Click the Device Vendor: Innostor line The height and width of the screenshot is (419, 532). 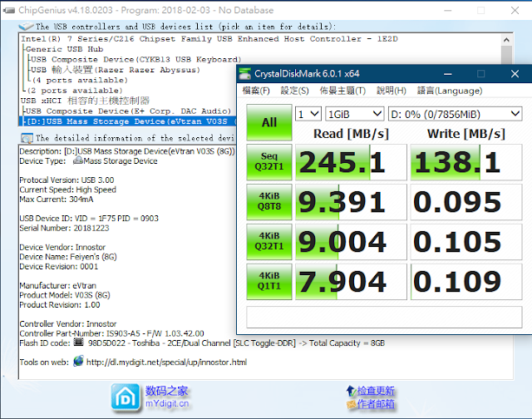62,247
